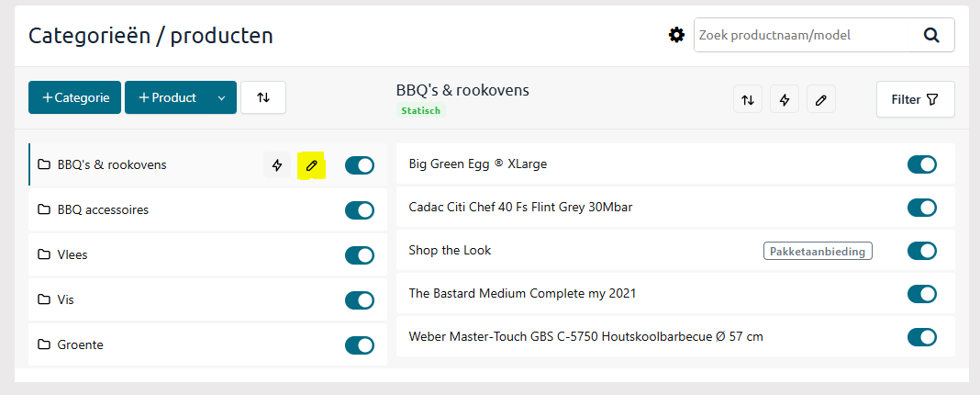Expand the Product button dropdown arrow

click(220, 97)
